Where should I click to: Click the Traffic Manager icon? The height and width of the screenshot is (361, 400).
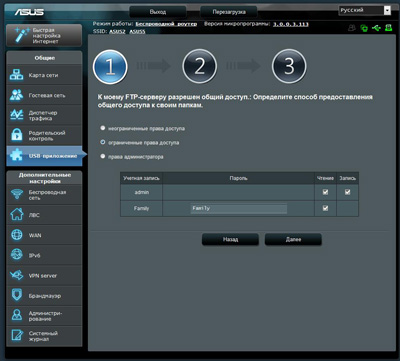[x=16, y=115]
